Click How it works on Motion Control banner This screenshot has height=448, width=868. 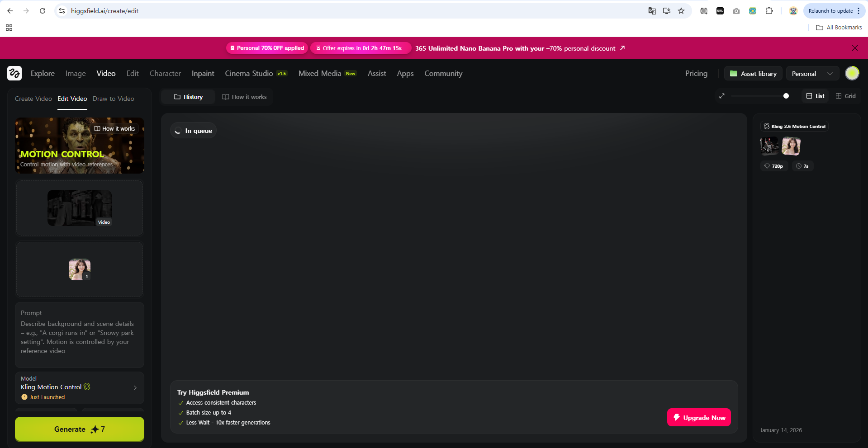tap(114, 129)
